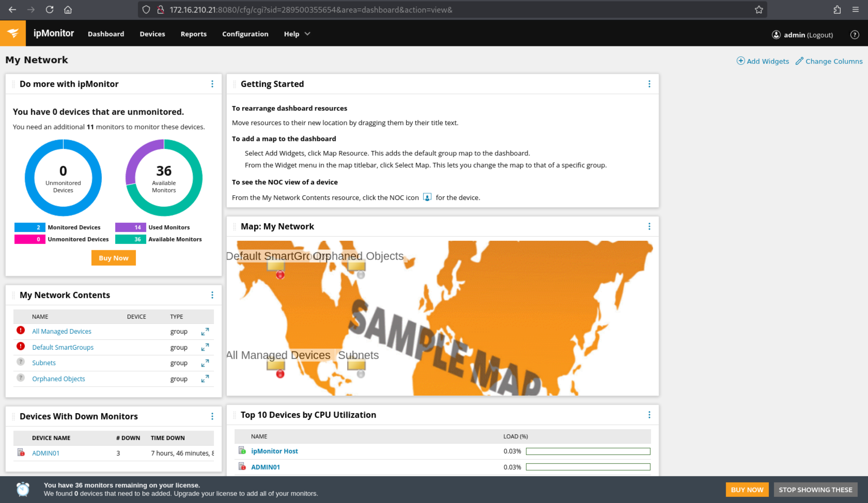Click the Add Widgets link
This screenshot has width=868, height=503.
[763, 61]
